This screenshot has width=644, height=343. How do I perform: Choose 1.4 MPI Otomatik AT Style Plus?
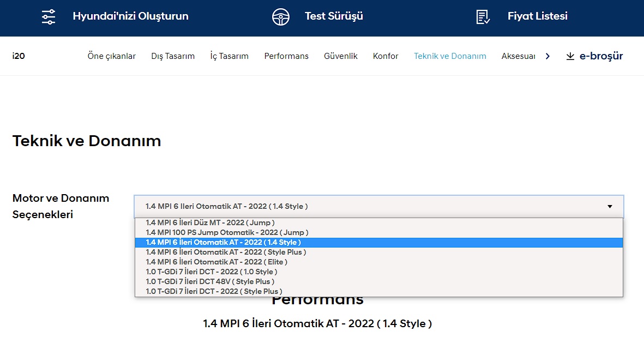(x=378, y=252)
